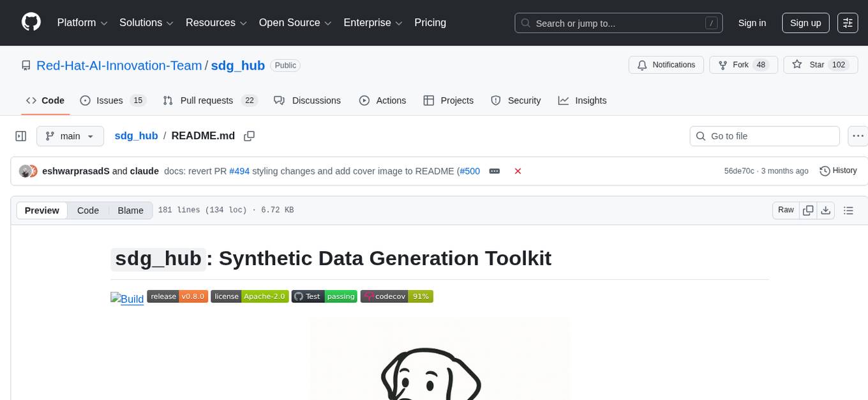This screenshot has height=400, width=868.
Task: Open the main branch selector dropdown
Action: pyautogui.click(x=70, y=135)
